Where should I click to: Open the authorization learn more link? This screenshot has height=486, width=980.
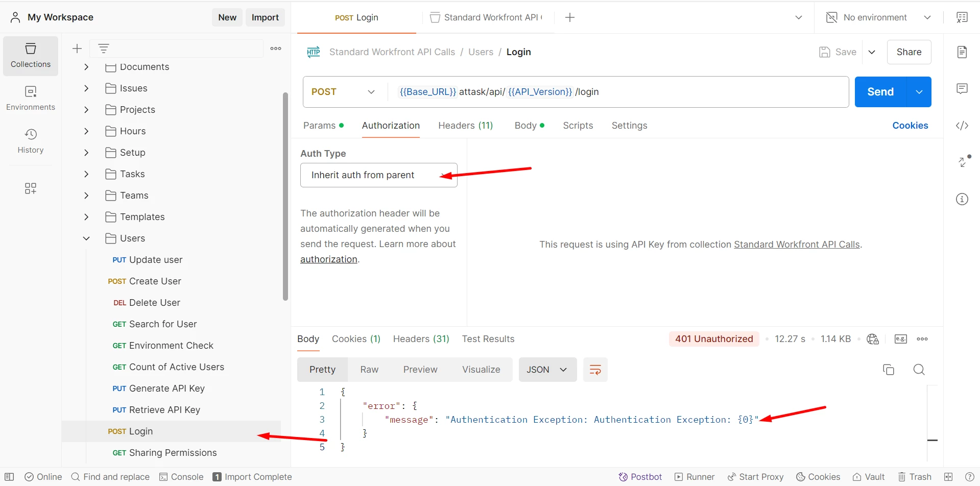328,259
